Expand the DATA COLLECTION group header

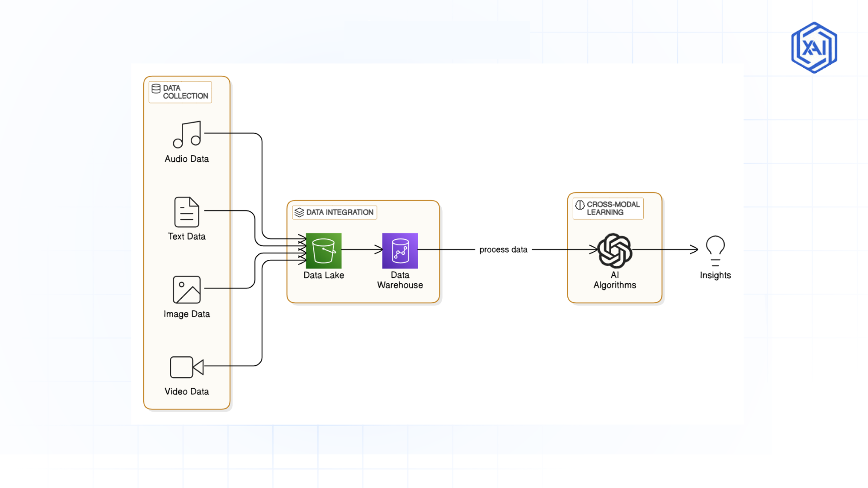point(180,92)
